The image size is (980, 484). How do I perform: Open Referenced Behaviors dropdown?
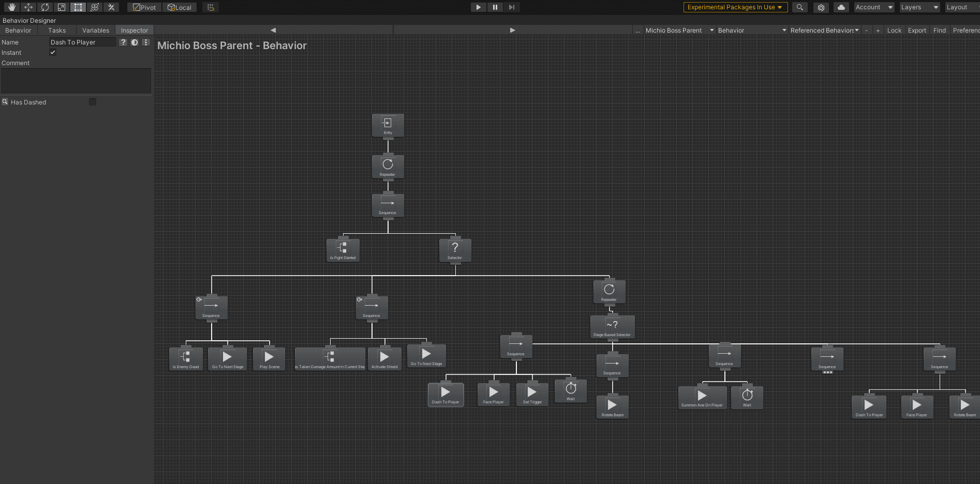coord(824,31)
